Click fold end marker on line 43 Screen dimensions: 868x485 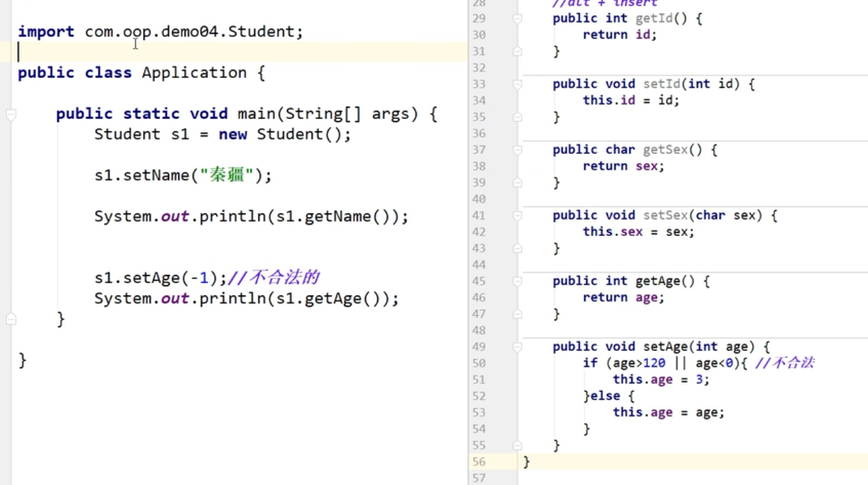pyautogui.click(x=517, y=248)
